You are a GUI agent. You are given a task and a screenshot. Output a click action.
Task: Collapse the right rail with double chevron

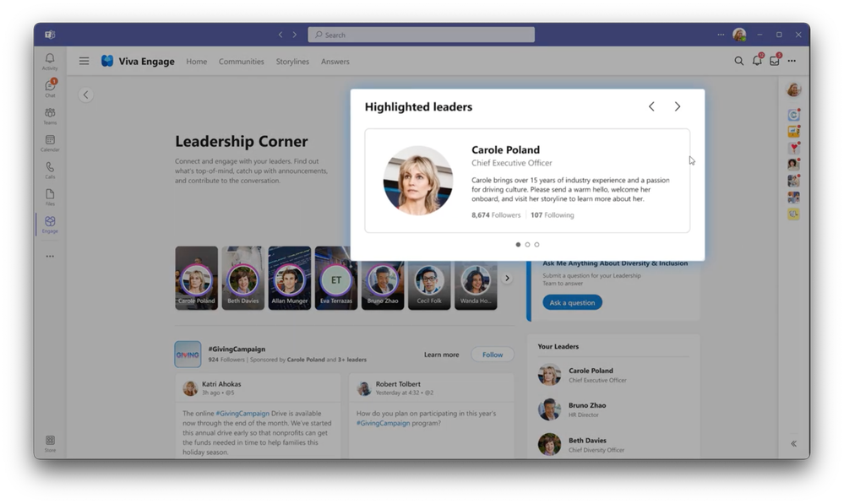point(793,444)
